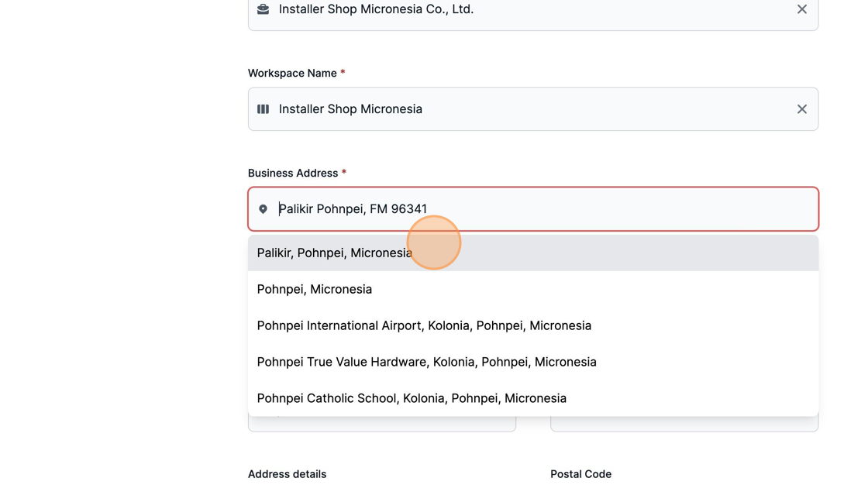
Task: Click the company name field text
Action: (376, 9)
